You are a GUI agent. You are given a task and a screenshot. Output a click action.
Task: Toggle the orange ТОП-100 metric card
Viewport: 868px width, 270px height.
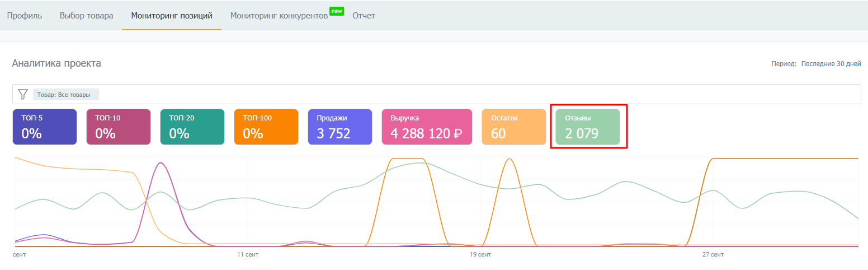tap(266, 127)
